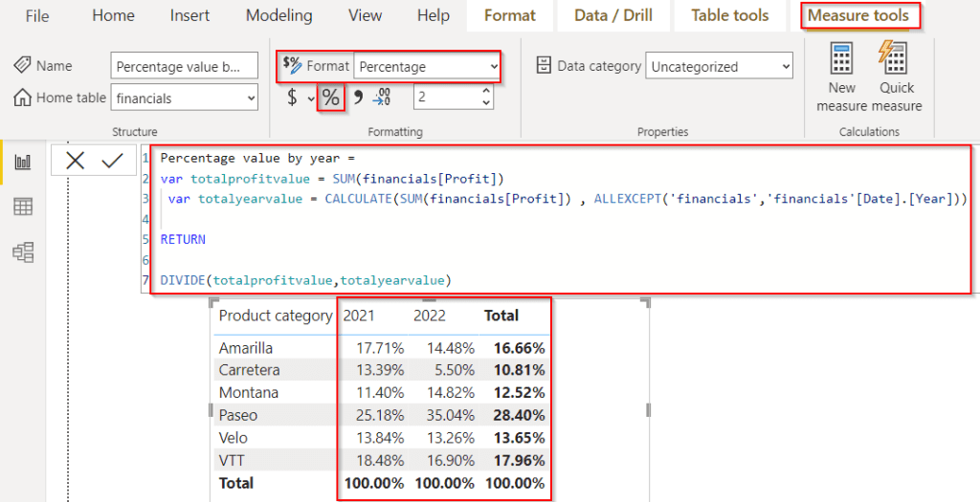
Task: Click RETURN keyword in formula
Action: pos(183,239)
